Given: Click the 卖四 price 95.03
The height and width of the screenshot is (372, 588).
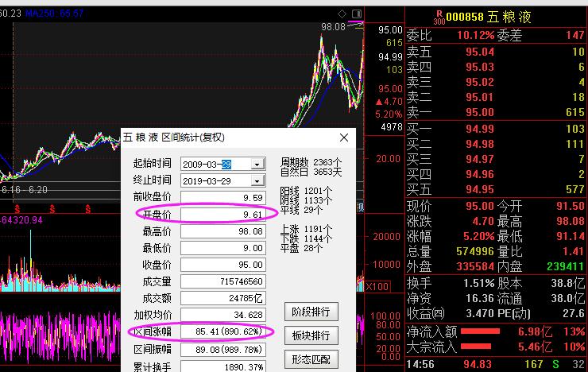Looking at the screenshot, I should pos(480,67).
